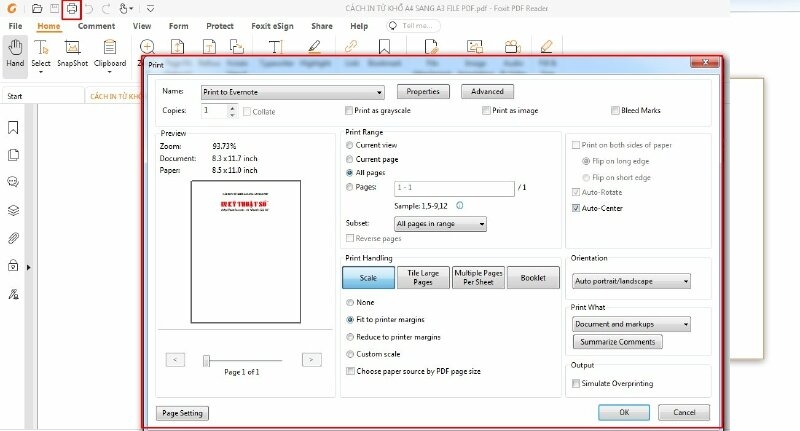Activate the SnapShot tool
Image resolution: width=800 pixels, height=431 pixels.
click(72, 54)
